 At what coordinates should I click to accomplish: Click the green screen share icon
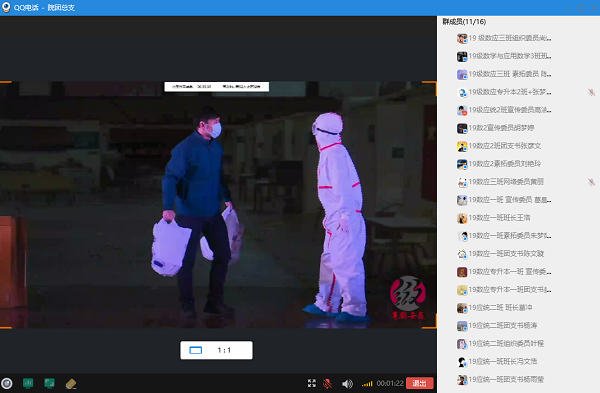coord(49,383)
